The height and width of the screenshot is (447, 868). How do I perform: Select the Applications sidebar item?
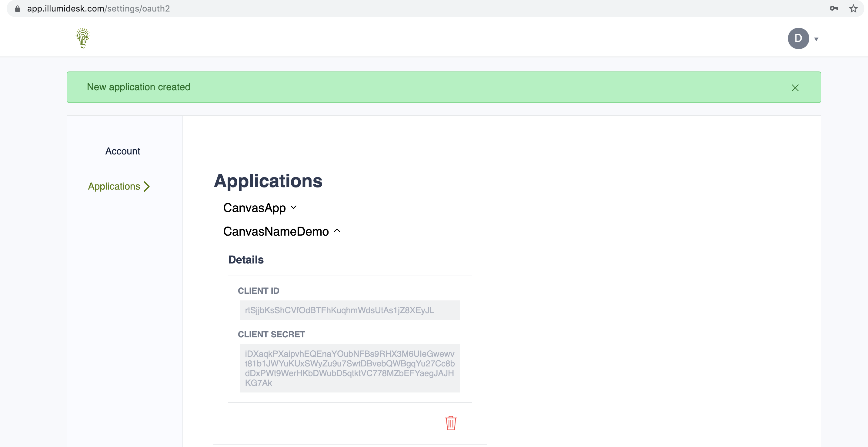(x=114, y=186)
